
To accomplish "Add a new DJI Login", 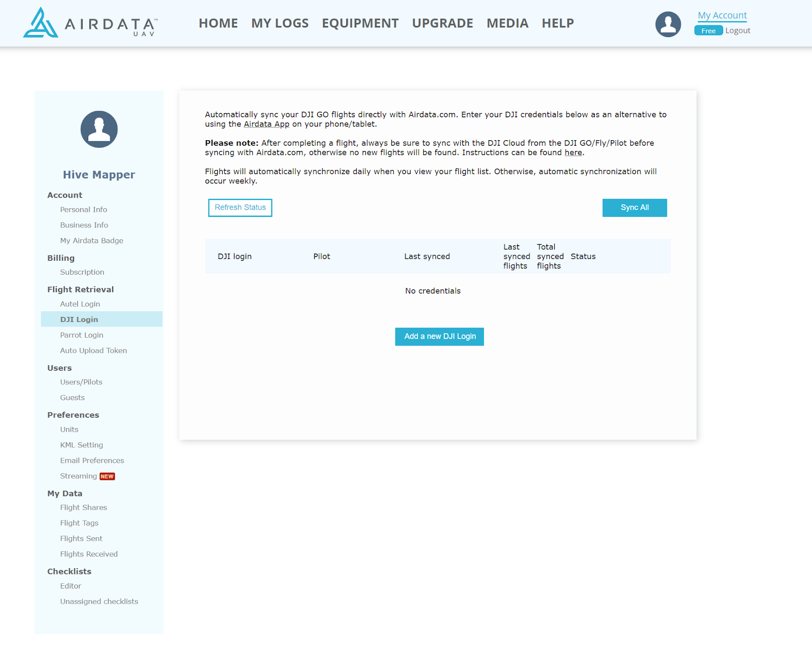I will tap(439, 337).
